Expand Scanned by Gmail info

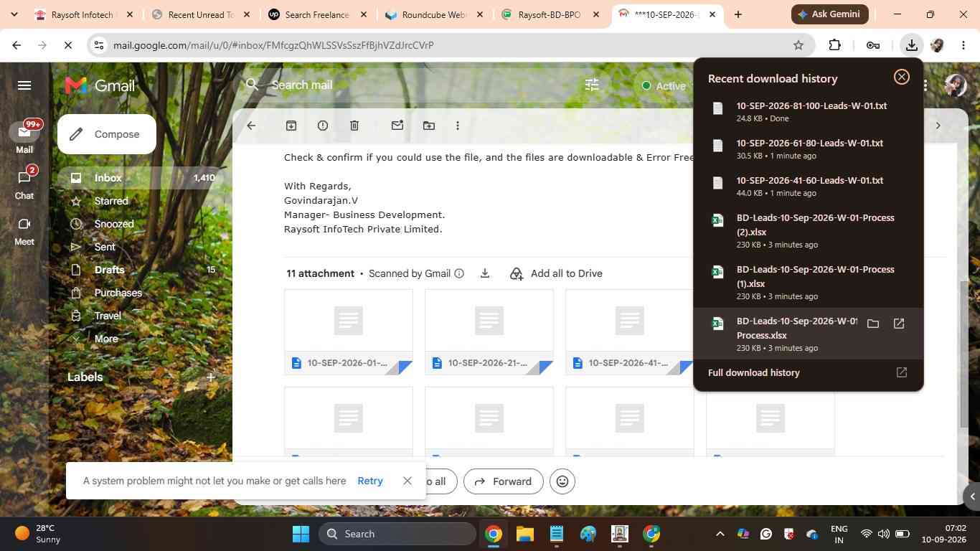tap(459, 273)
